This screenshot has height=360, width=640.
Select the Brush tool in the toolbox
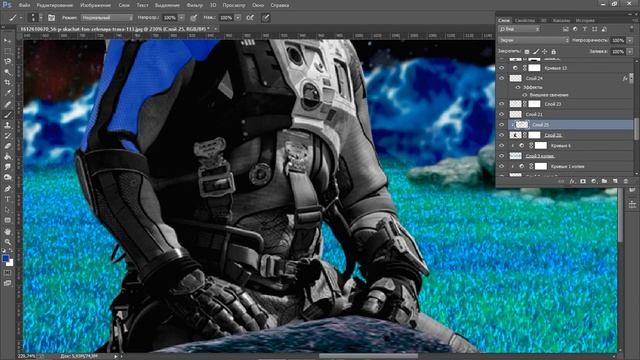(x=7, y=115)
